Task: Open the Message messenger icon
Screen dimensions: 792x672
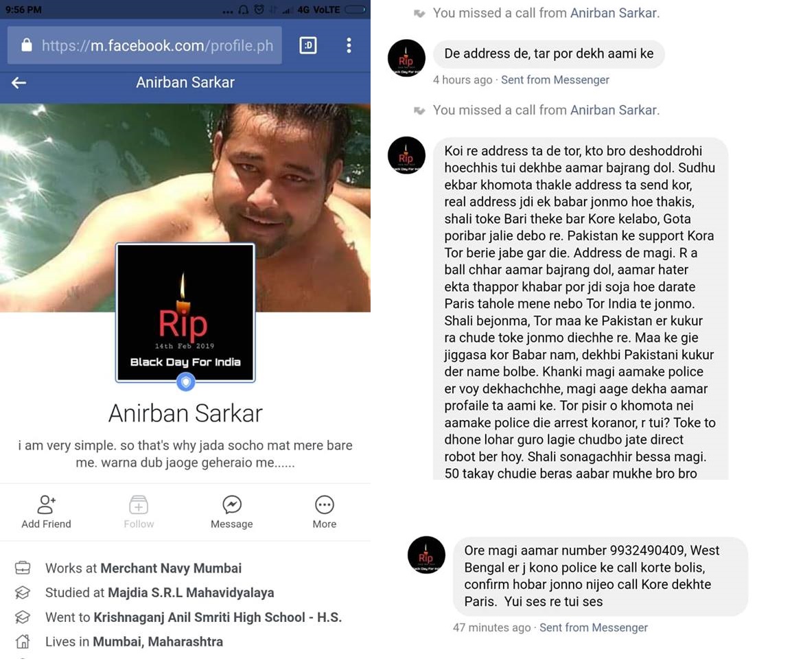Action: (x=232, y=505)
